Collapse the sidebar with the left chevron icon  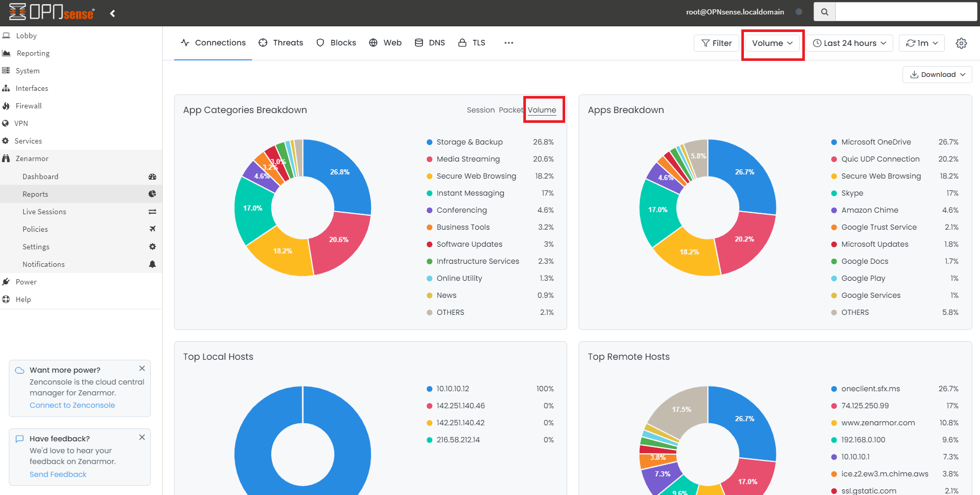pos(113,13)
